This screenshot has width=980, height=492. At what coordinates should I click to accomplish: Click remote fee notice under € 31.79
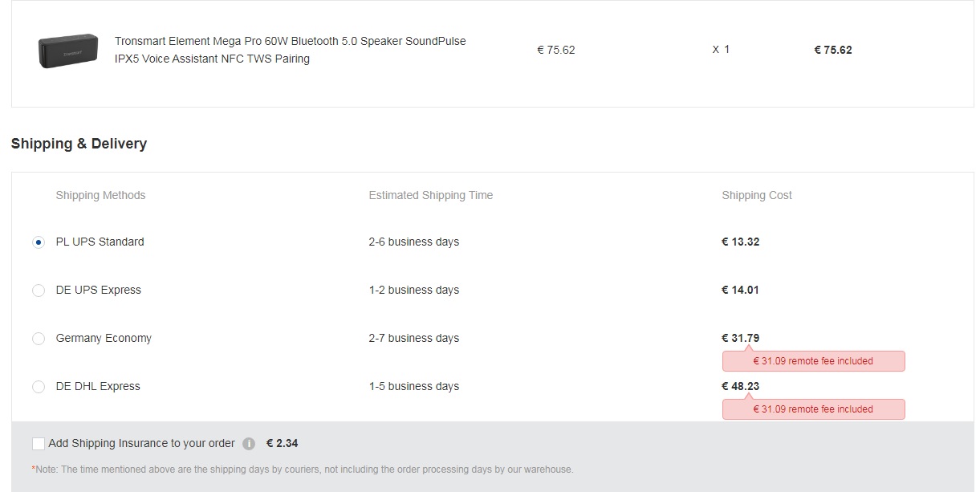point(813,361)
